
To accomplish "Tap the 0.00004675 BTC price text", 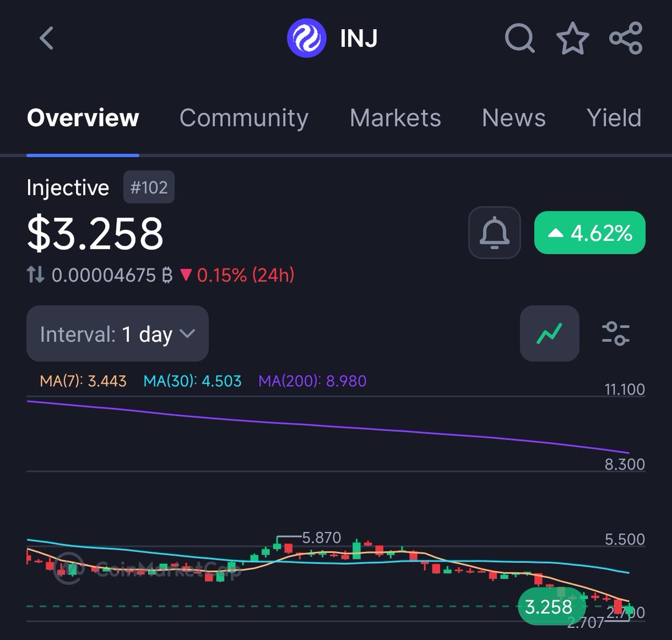I will pyautogui.click(x=111, y=275).
